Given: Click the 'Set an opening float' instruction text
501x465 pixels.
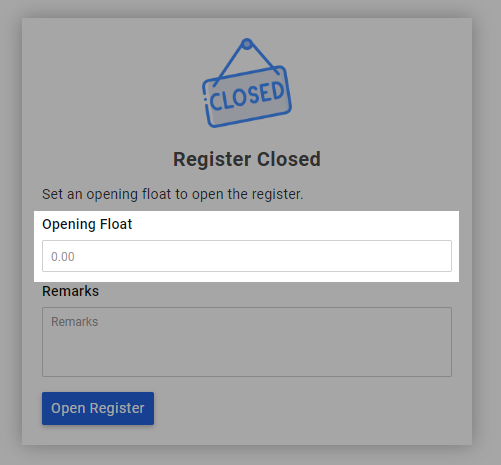Looking at the screenshot, I should (x=173, y=194).
